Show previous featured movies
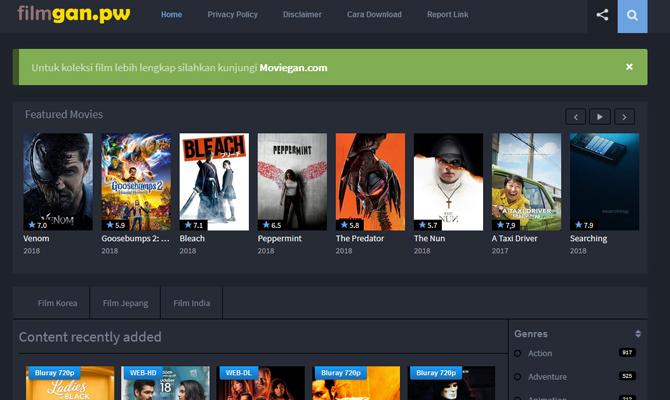The image size is (670, 400). 576,117
